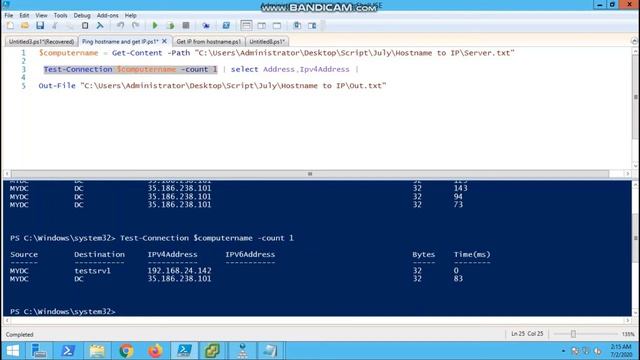Click script pane scroll left arrow
Viewport: 640px width, 360px height.
[x=7, y=174]
